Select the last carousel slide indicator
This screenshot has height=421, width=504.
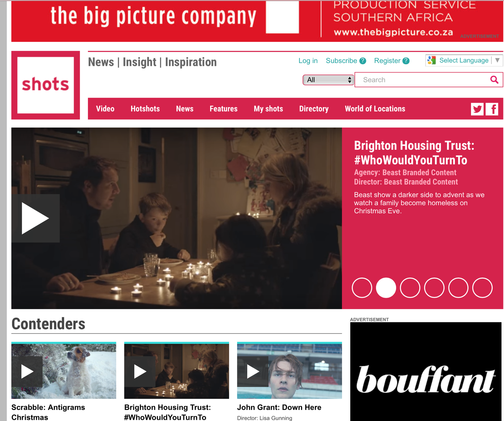[482, 288]
